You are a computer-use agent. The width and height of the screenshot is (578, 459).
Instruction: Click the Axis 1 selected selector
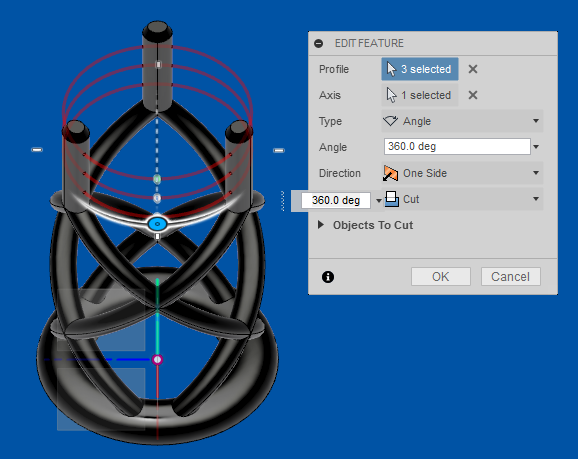point(419,95)
